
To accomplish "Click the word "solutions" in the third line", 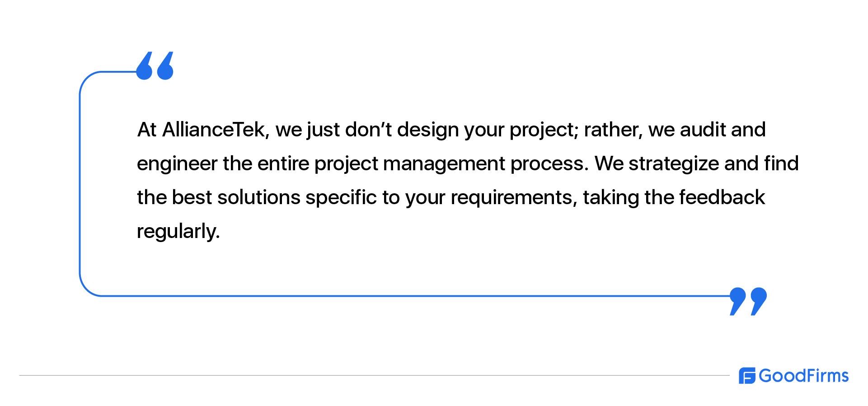I will pos(259,197).
